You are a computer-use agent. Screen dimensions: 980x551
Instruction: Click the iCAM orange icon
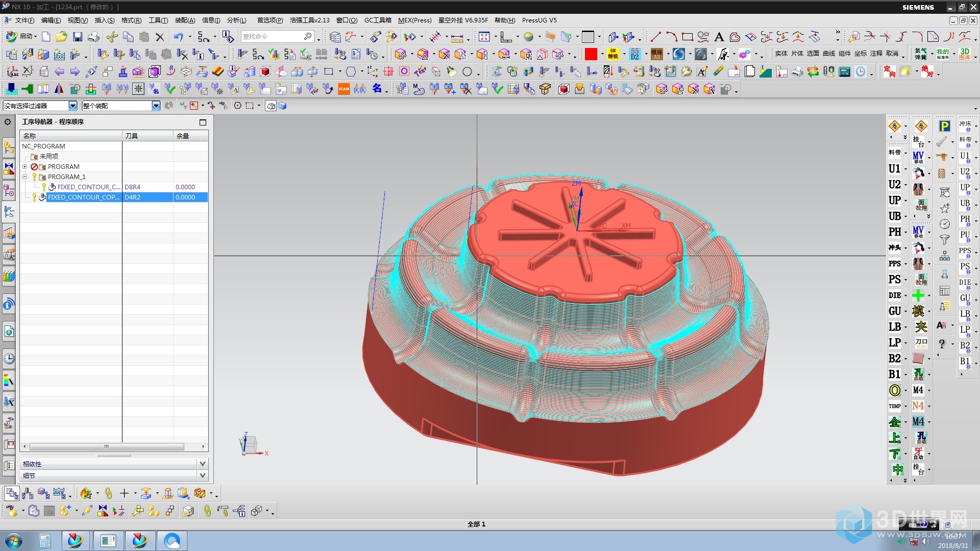[344, 89]
